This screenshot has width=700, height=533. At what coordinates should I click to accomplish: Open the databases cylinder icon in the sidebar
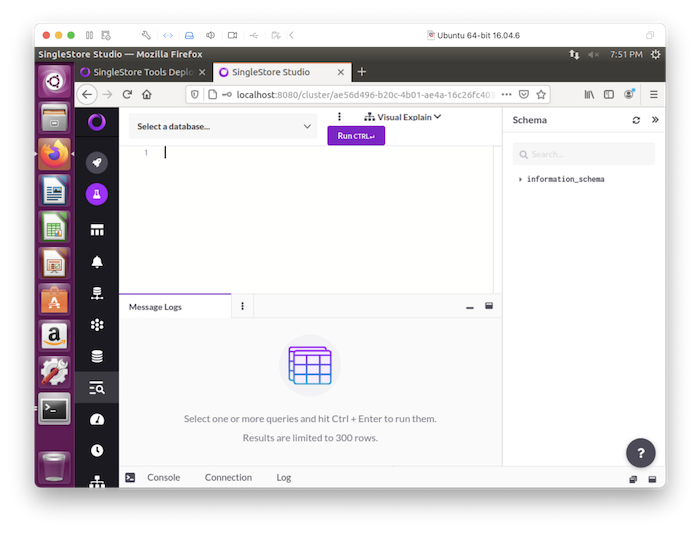click(97, 356)
